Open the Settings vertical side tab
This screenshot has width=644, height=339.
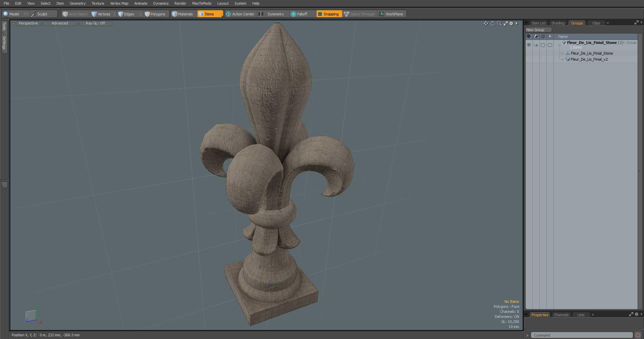point(4,43)
